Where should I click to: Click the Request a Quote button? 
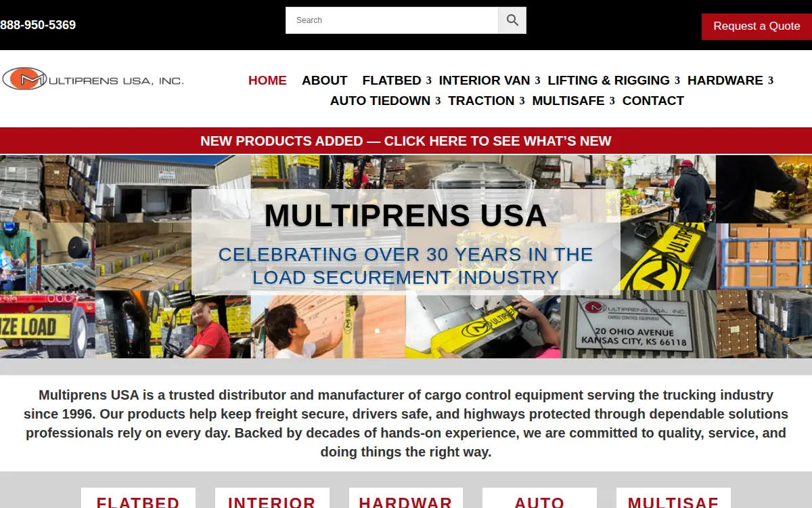(757, 26)
